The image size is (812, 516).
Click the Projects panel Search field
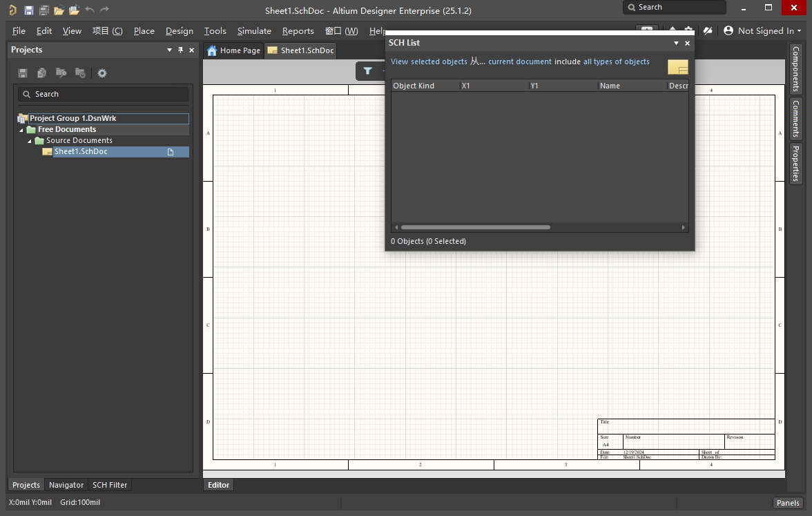tap(103, 94)
